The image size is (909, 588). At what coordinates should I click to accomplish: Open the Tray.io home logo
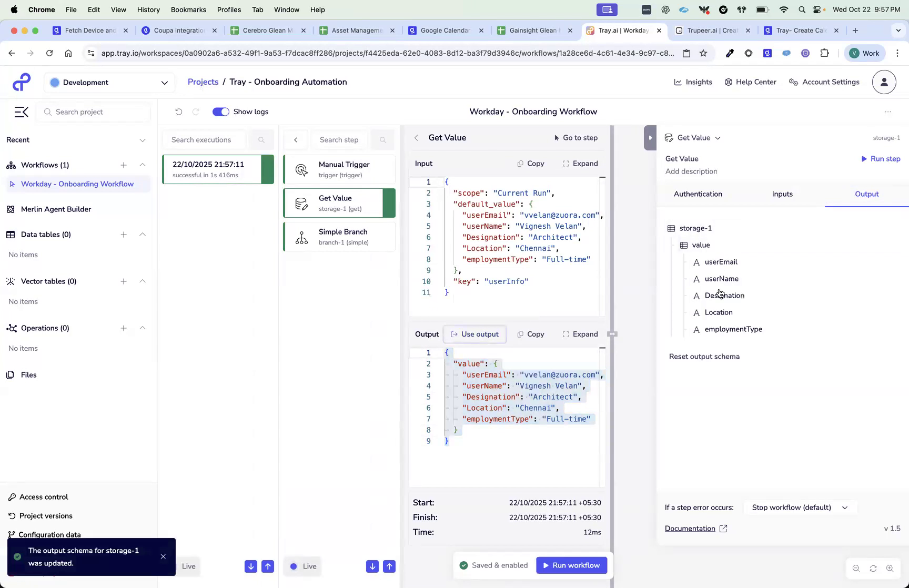21,82
